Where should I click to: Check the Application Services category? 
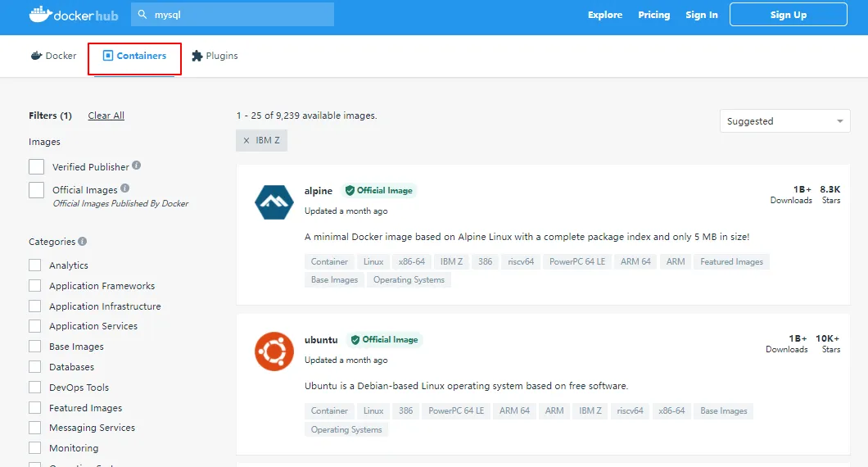tap(35, 326)
